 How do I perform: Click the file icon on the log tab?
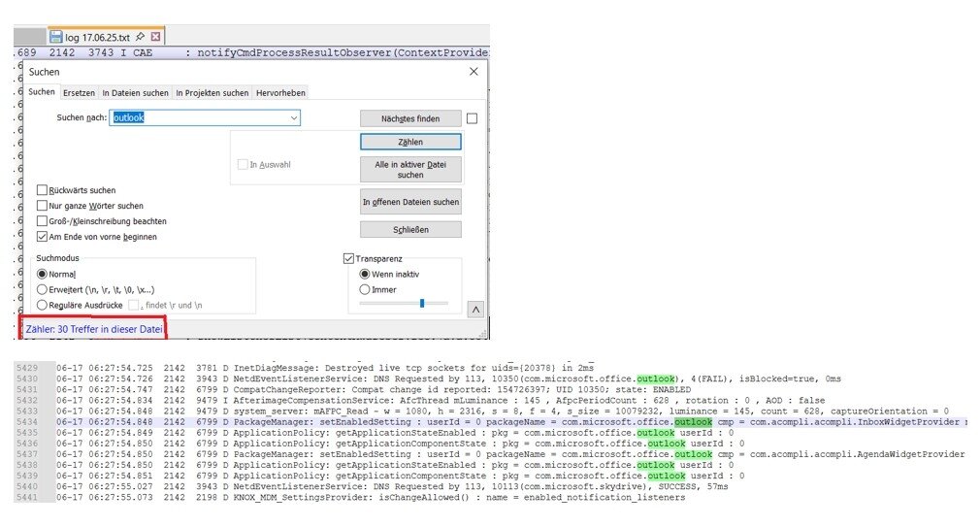coord(56,36)
